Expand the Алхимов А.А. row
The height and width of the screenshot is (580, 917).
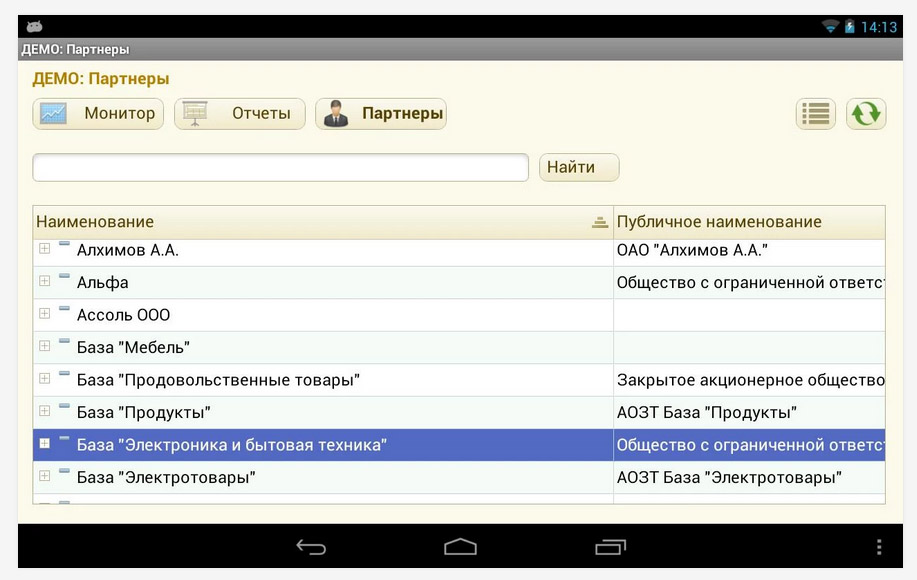pos(44,248)
